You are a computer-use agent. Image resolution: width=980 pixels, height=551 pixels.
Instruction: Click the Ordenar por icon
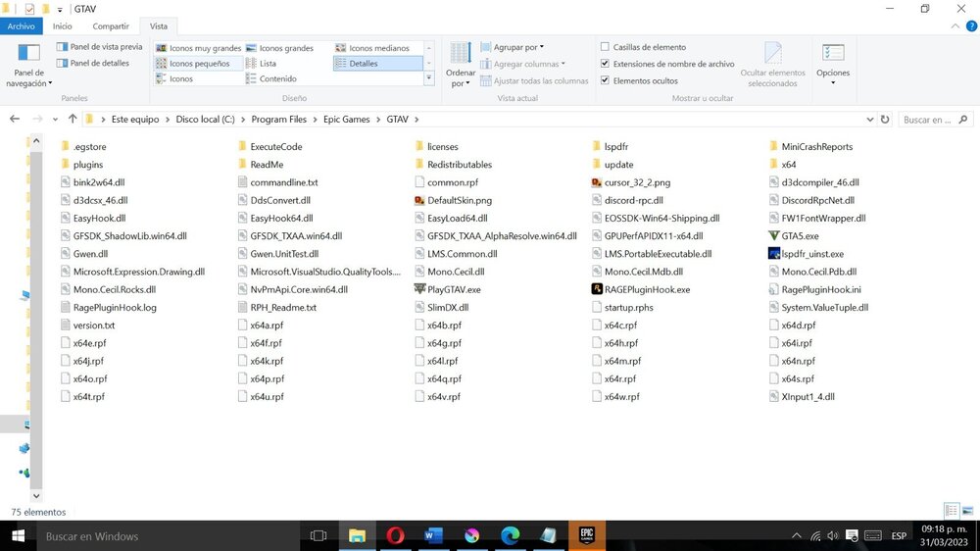click(461, 54)
